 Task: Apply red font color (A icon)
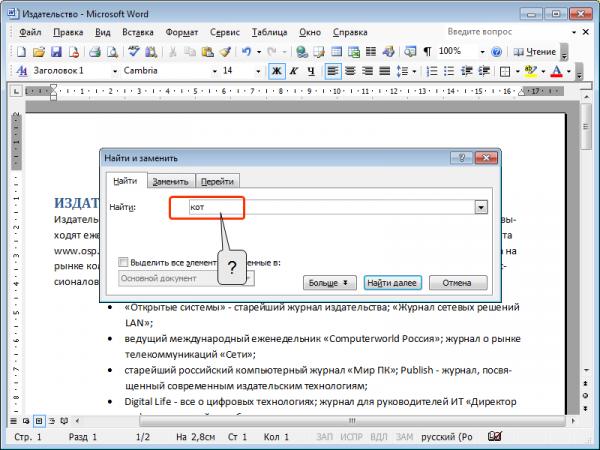556,71
